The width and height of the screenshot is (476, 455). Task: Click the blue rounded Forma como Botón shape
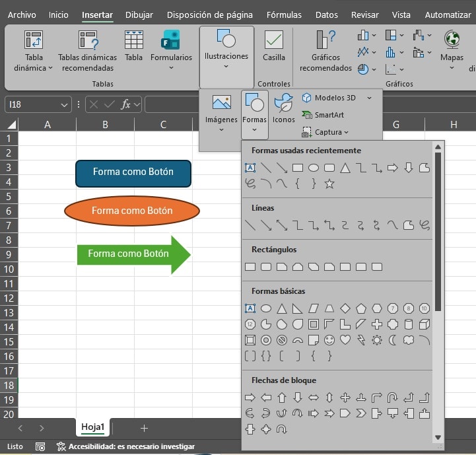[133, 174]
